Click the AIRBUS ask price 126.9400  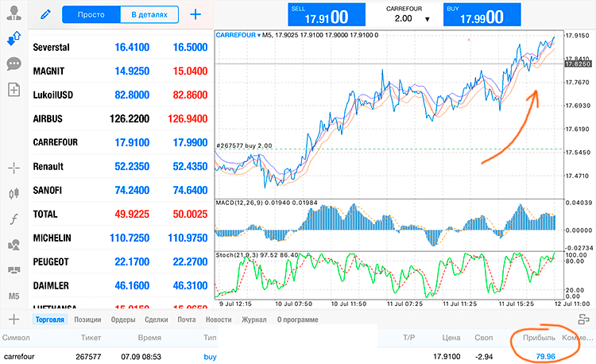[188, 118]
